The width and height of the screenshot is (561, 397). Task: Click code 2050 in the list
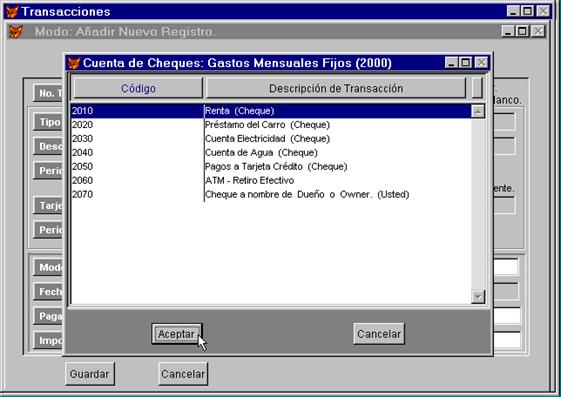point(82,167)
